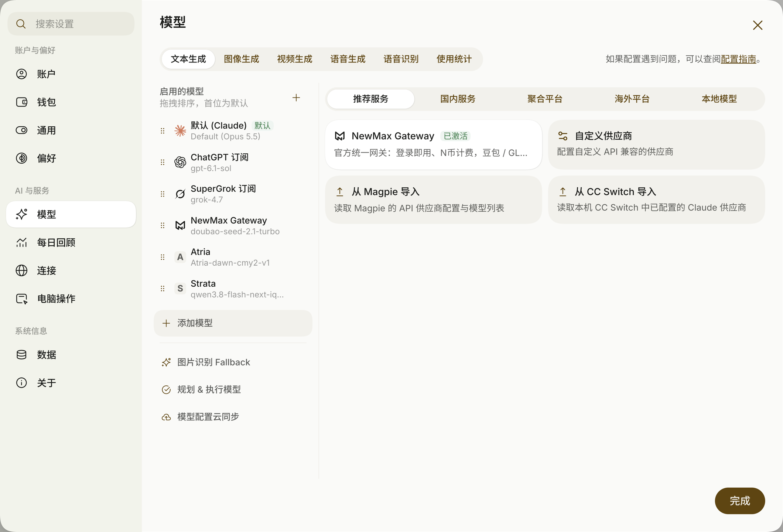783x532 pixels.
Task: Click the upload icon on 从 Magpie 导入
Action: [340, 192]
